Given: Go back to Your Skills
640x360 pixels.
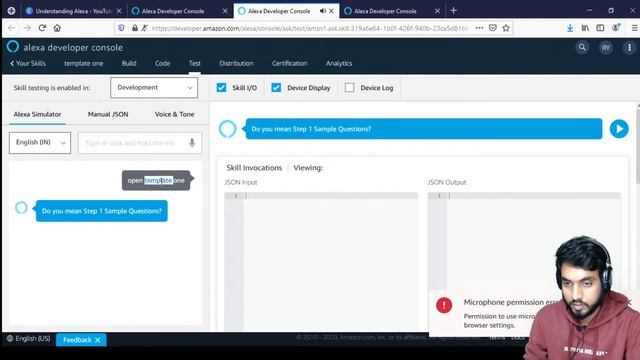Looking at the screenshot, I should click(28, 63).
